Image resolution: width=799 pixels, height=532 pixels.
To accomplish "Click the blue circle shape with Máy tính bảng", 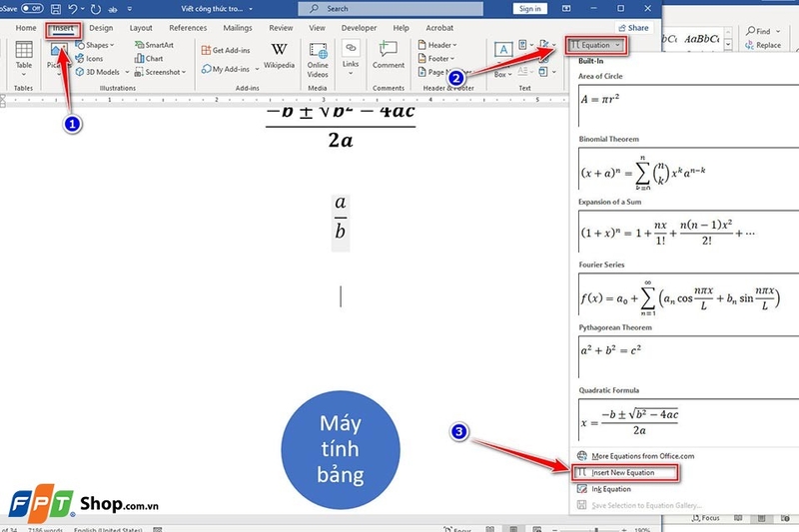I will click(341, 450).
